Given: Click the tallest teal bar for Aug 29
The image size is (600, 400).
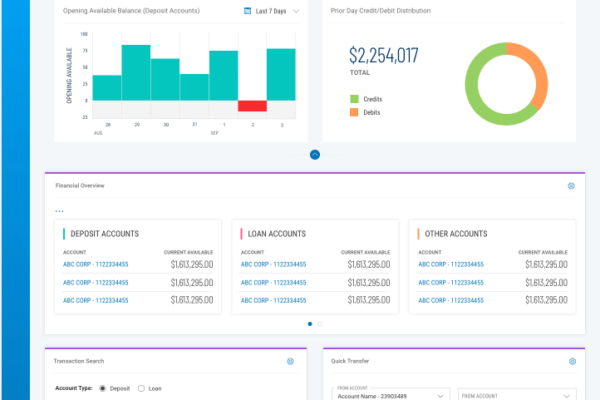Looking at the screenshot, I should (x=136, y=73).
